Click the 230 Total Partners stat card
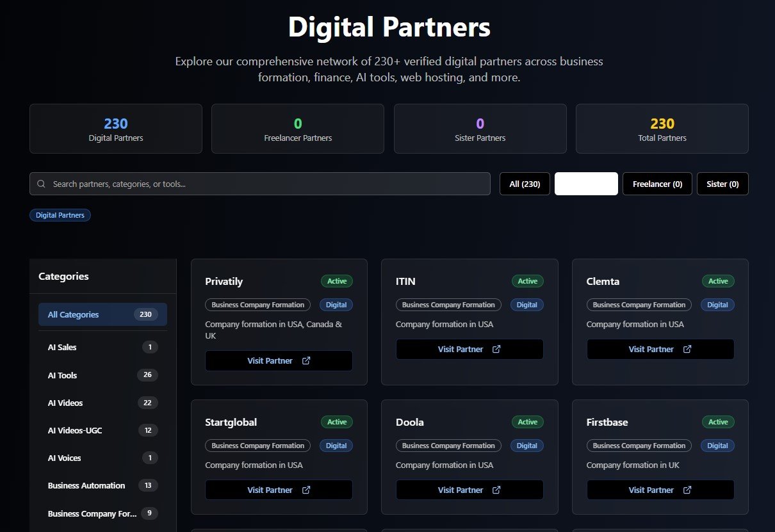This screenshot has width=775, height=532. click(x=662, y=129)
